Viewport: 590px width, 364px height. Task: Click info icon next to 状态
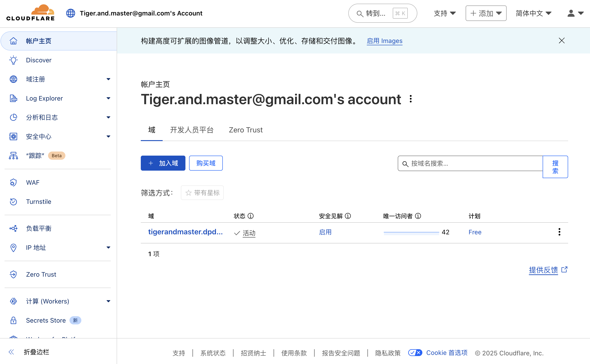tap(251, 216)
